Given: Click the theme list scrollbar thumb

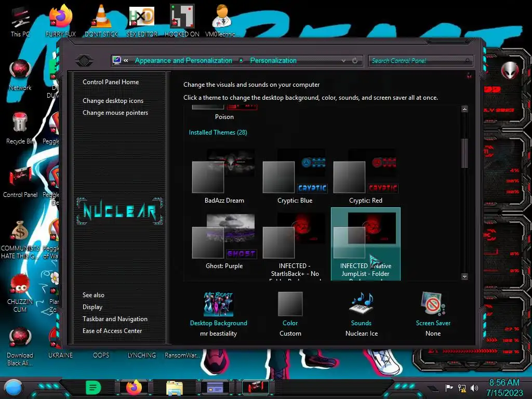Looking at the screenshot, I should (465, 153).
